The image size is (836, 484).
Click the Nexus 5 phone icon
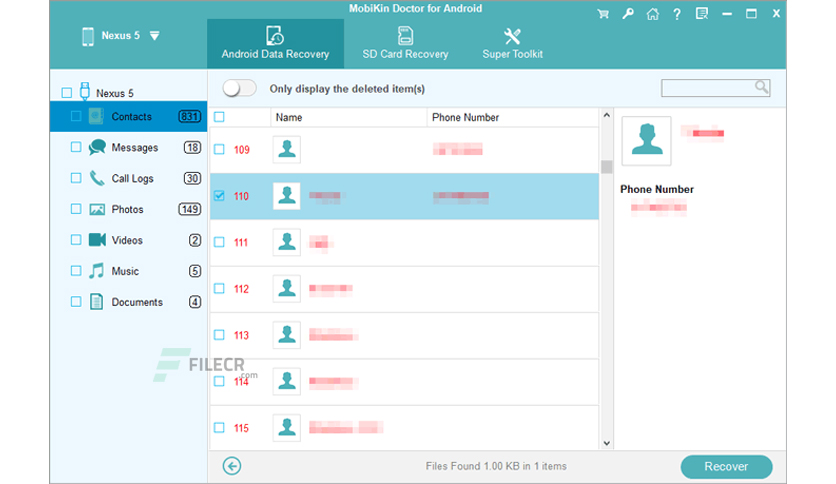tap(88, 36)
